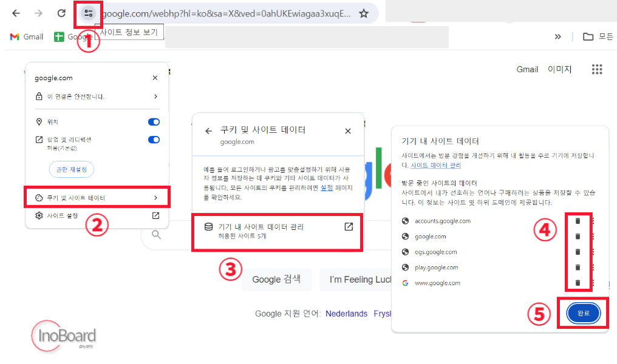Click the cookie icon in 쿠키 및 사이트 데이터 row
The width and height of the screenshot is (617, 364).
pyautogui.click(x=39, y=198)
